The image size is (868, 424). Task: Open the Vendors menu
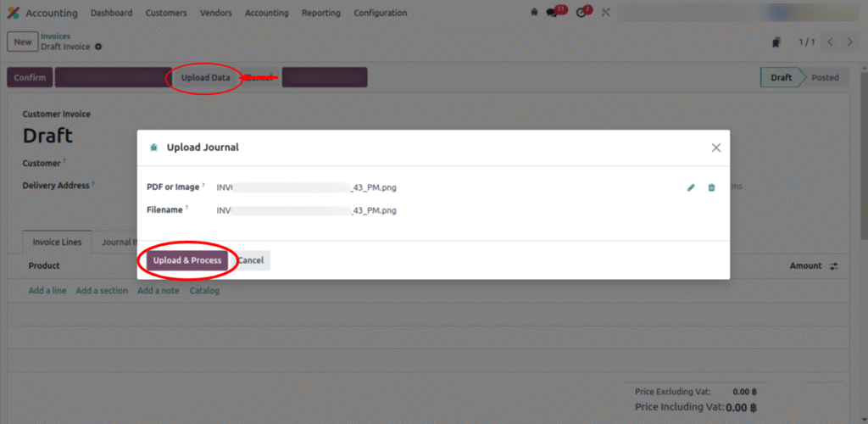pos(216,13)
